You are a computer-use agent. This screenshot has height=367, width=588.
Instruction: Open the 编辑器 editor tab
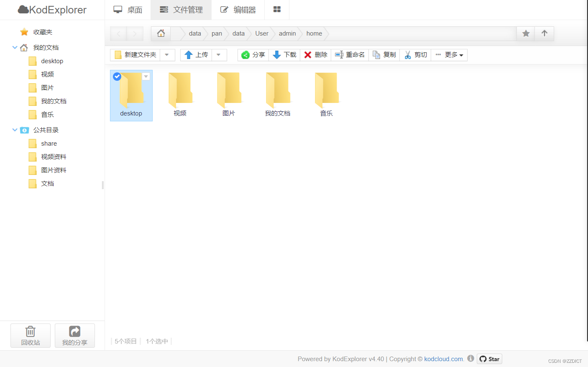(238, 10)
